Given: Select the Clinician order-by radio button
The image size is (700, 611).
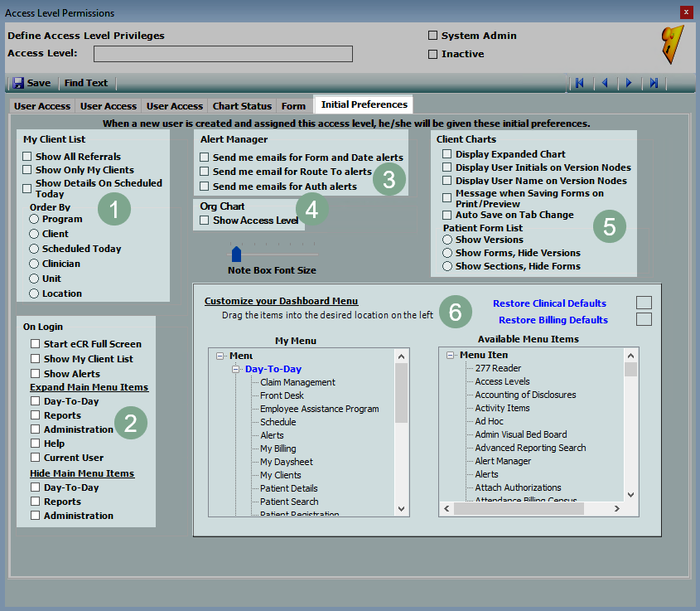Looking at the screenshot, I should (34, 264).
